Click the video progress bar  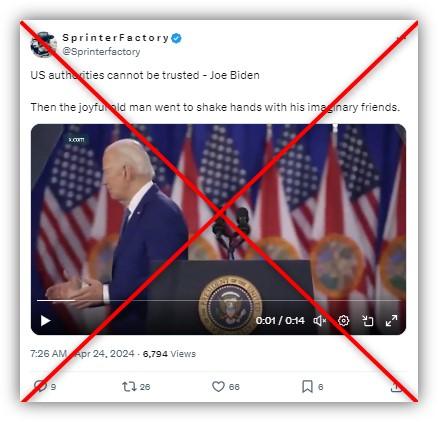[x=218, y=300]
